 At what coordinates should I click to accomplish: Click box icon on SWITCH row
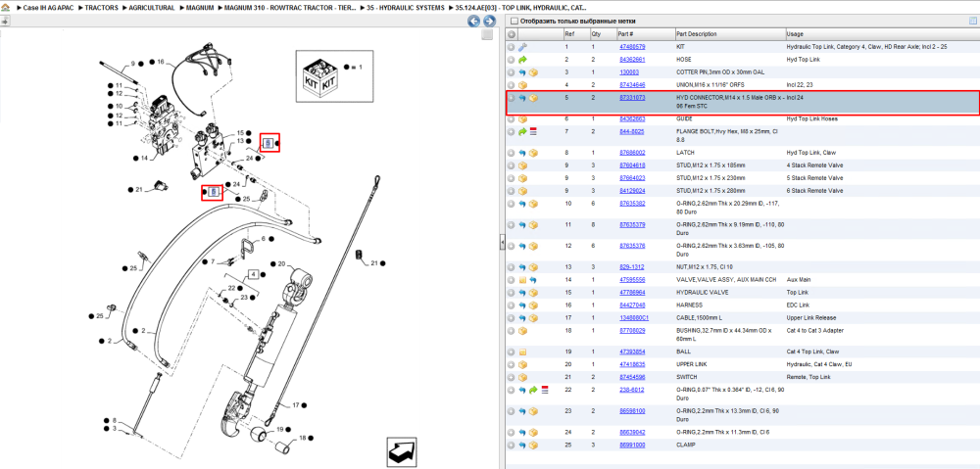[523, 377]
